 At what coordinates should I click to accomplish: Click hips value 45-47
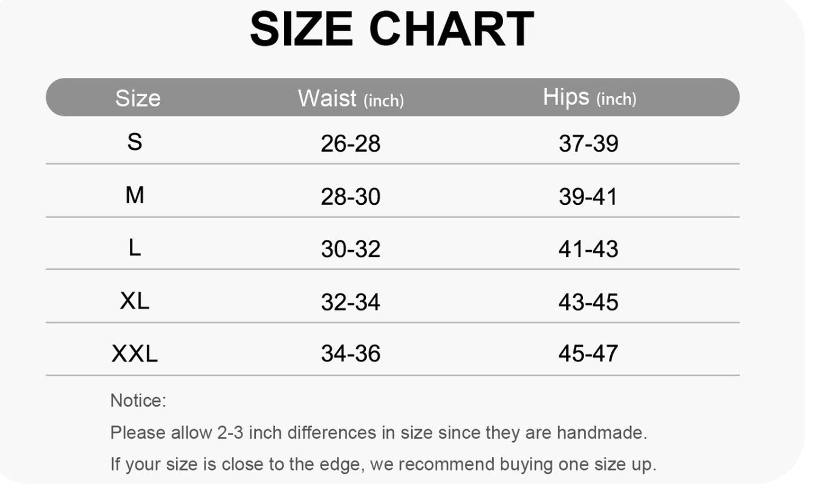[x=588, y=354]
